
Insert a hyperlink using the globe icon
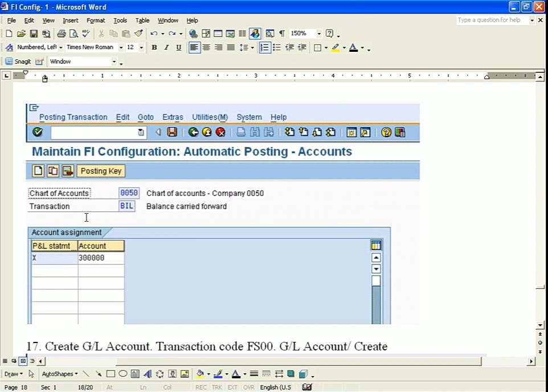click(x=193, y=34)
